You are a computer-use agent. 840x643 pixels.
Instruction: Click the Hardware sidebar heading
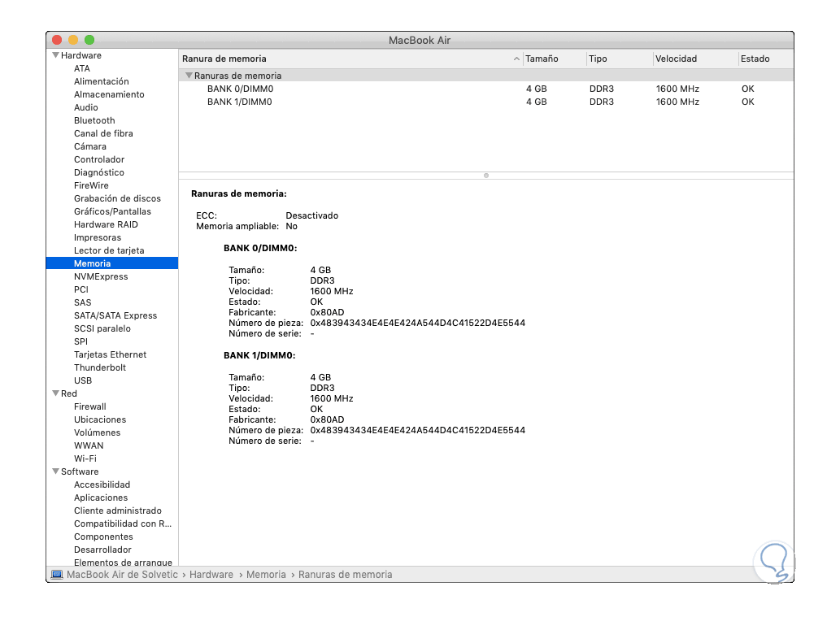pyautogui.click(x=81, y=55)
